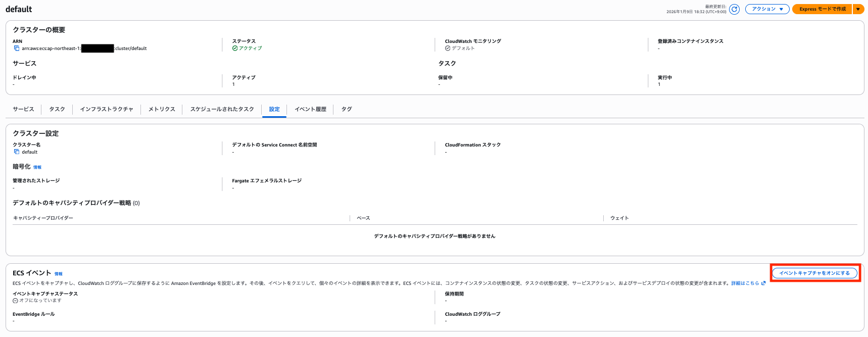868x337 pixels.
Task: Click the 情報 link next to ECS イベント
Action: [x=59, y=274]
